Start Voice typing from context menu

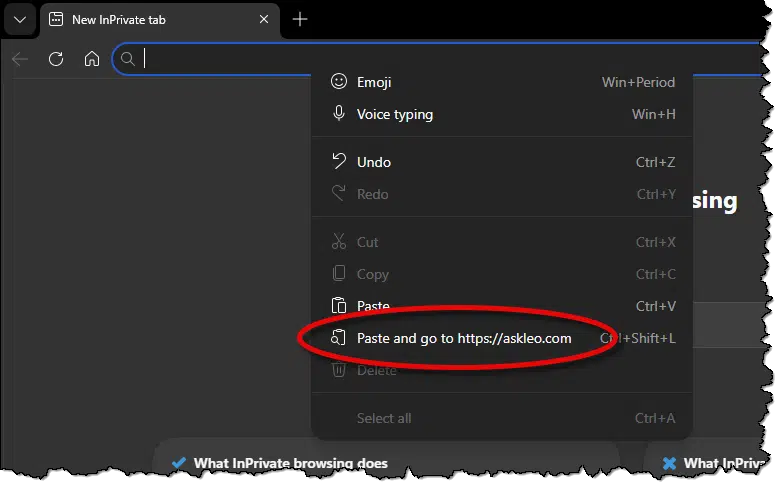tap(502, 114)
